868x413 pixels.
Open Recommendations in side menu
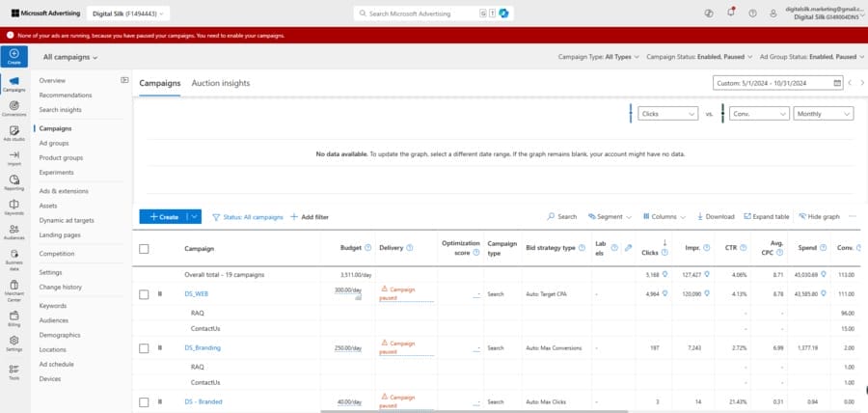coord(66,96)
